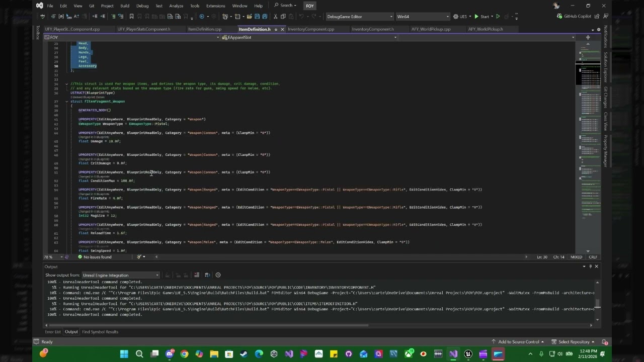Click the Open File folder icon

click(x=249, y=16)
